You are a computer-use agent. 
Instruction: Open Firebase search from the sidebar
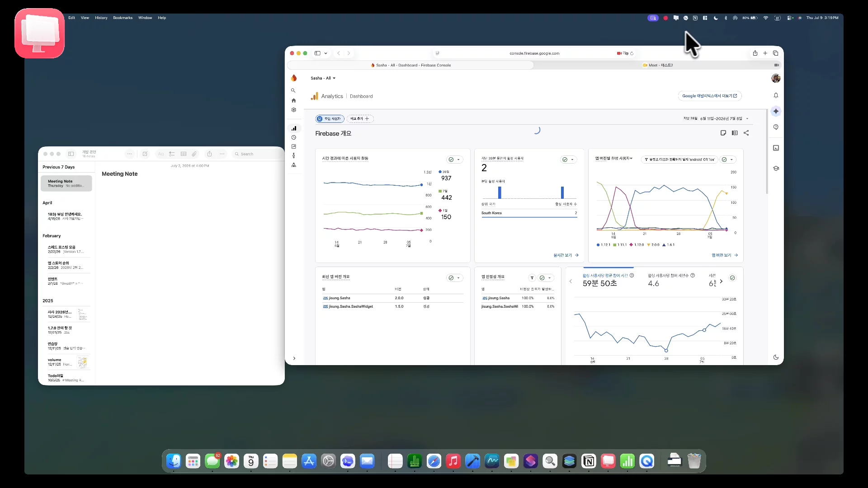293,90
